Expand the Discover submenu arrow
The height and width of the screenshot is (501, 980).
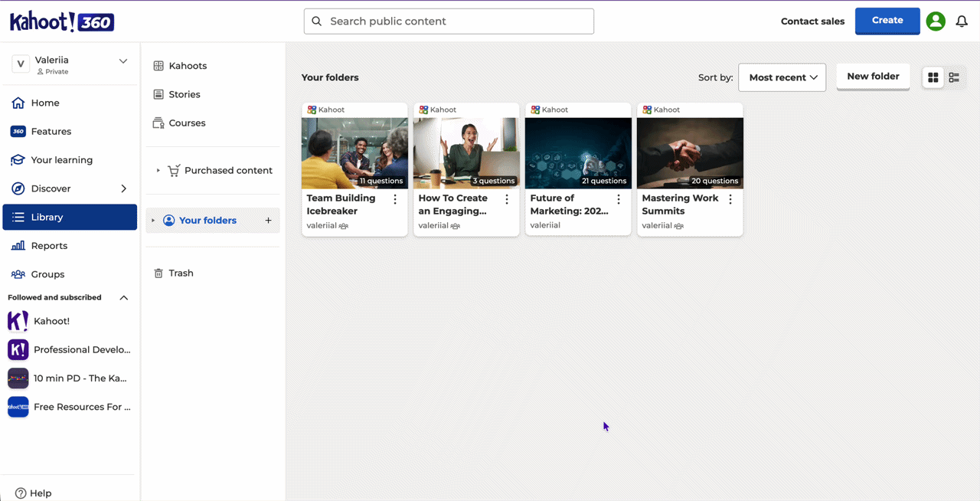click(x=124, y=188)
